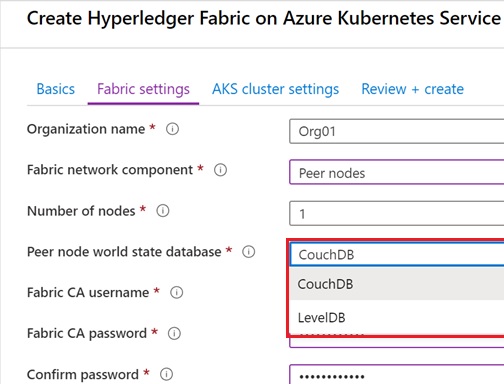
Task: Focus the Organization name field with Org01
Action: (397, 131)
